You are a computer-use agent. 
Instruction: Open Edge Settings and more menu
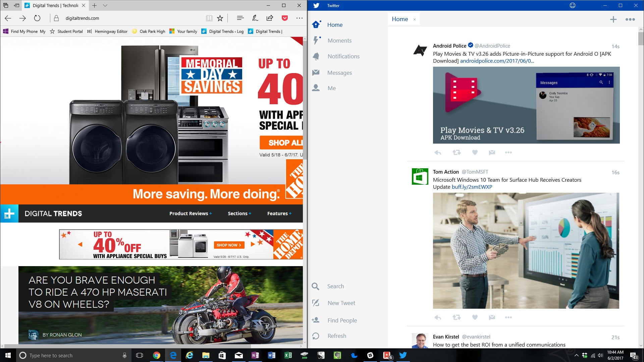click(300, 18)
